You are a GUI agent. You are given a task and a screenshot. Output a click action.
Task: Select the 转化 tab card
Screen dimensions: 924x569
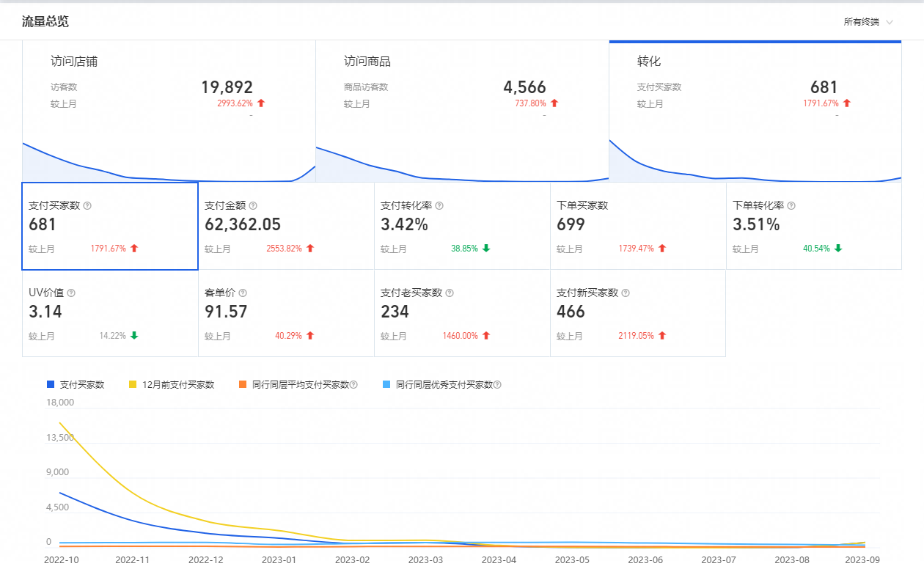(755, 110)
